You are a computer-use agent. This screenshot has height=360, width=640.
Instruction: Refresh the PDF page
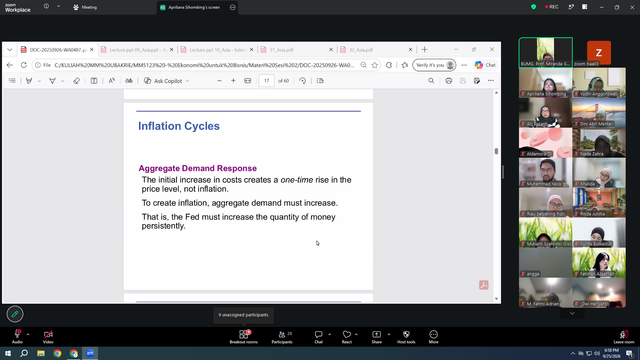coord(24,65)
